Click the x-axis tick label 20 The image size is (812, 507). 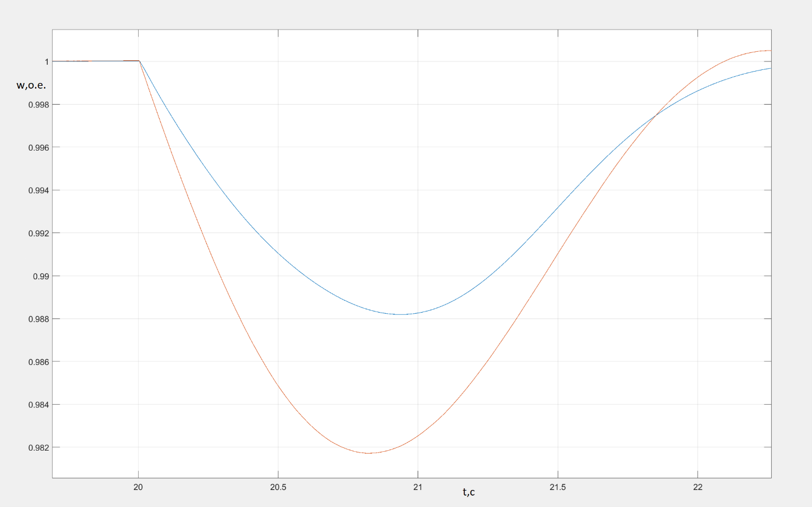click(138, 487)
